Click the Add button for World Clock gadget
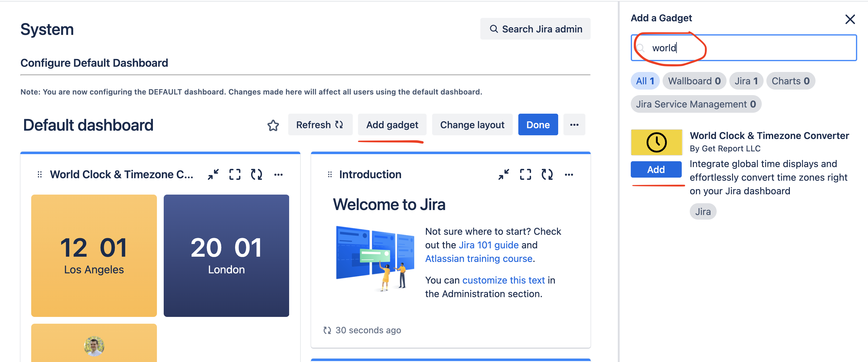 656,169
